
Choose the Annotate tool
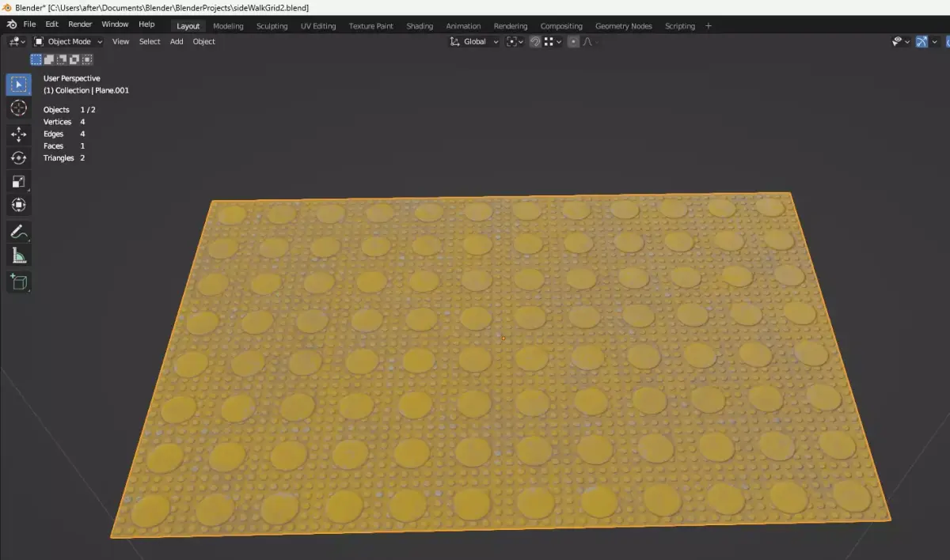click(x=19, y=232)
